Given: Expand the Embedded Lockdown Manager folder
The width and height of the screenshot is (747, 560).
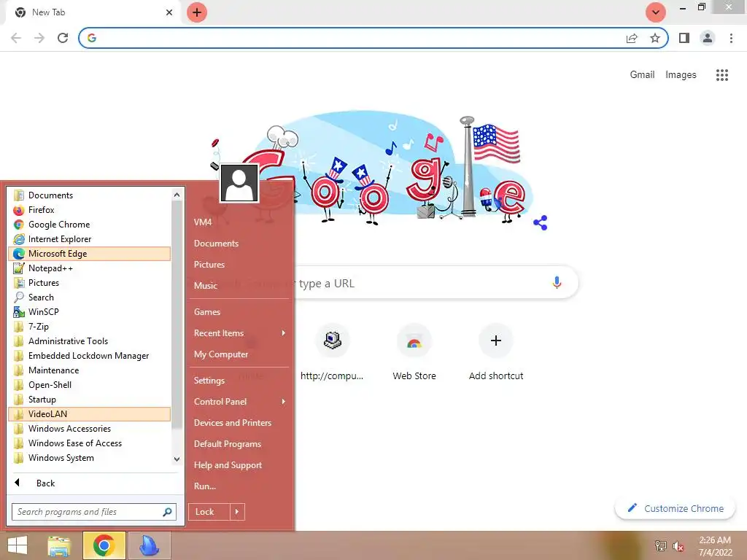Looking at the screenshot, I should (x=90, y=356).
